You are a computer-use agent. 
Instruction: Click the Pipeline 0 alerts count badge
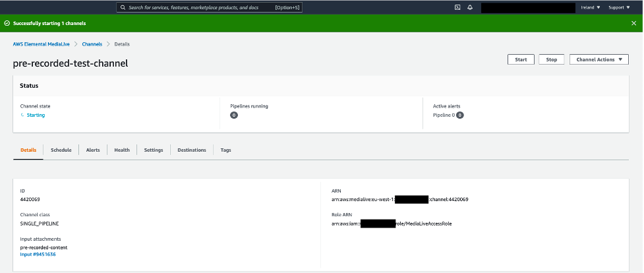460,115
